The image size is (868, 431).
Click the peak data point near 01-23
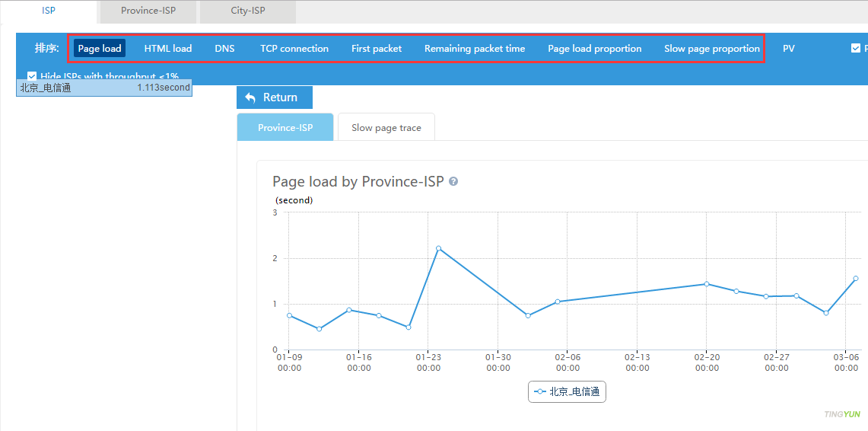point(438,248)
